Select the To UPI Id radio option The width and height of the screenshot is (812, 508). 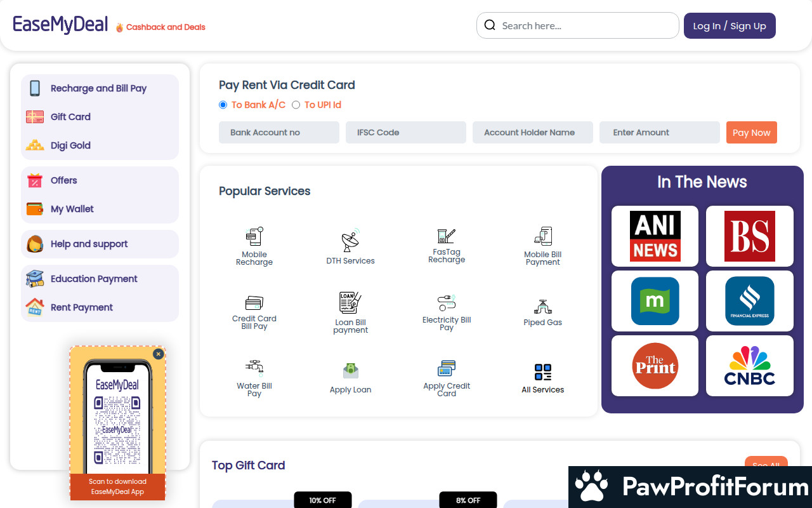296,105
